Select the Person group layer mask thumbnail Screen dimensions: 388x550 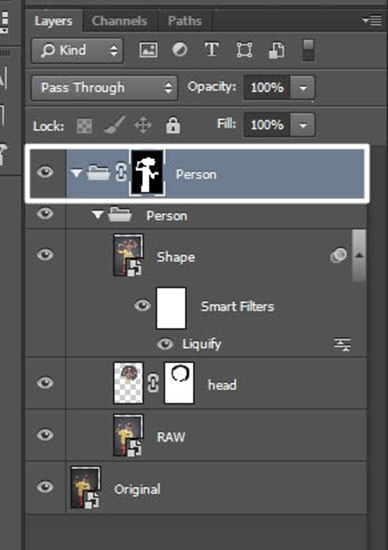[x=147, y=173]
